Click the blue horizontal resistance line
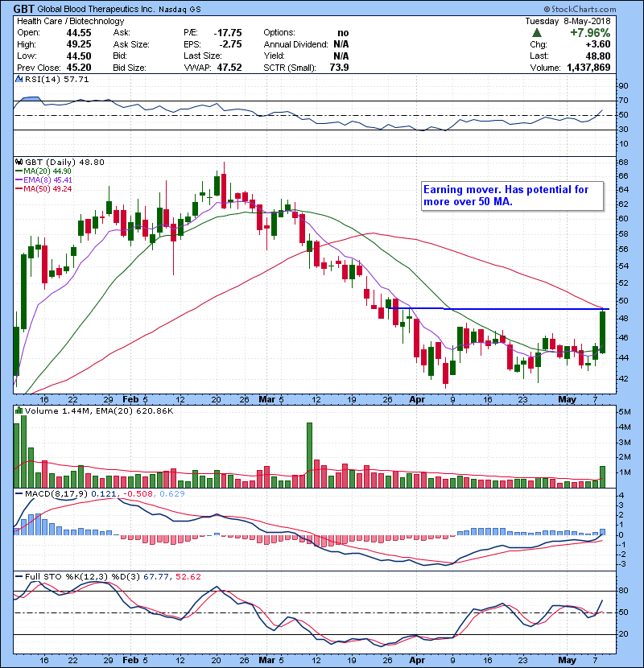The height and width of the screenshot is (668, 644). tap(498, 308)
